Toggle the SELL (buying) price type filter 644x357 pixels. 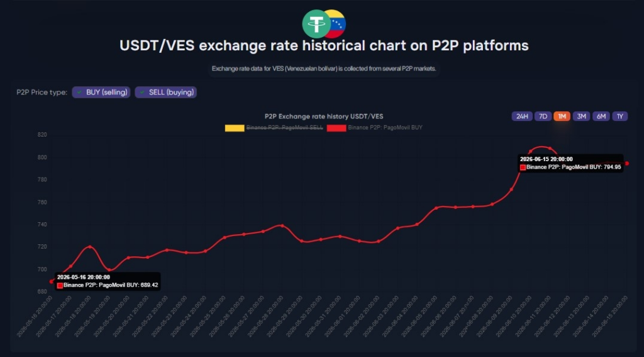tap(166, 93)
